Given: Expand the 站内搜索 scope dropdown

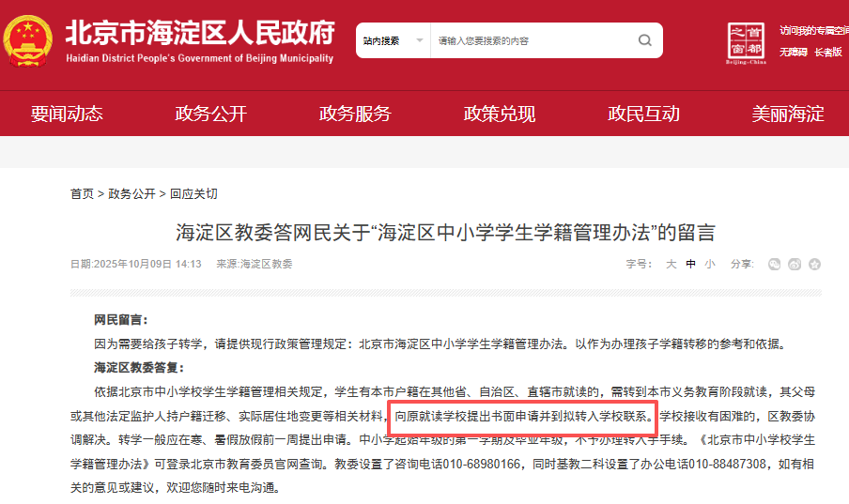Looking at the screenshot, I should [394, 40].
